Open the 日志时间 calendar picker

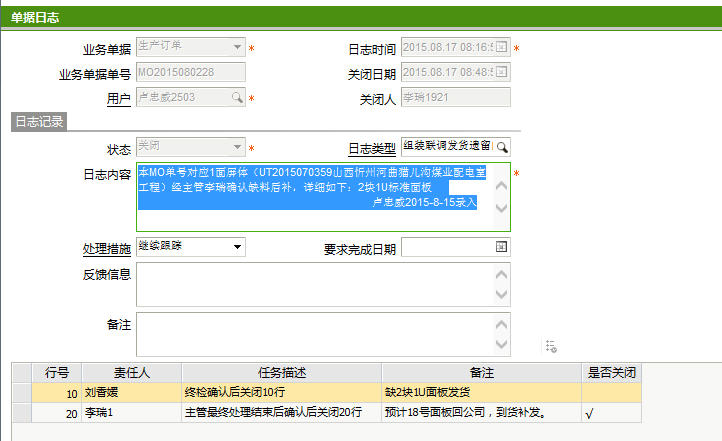[502, 47]
